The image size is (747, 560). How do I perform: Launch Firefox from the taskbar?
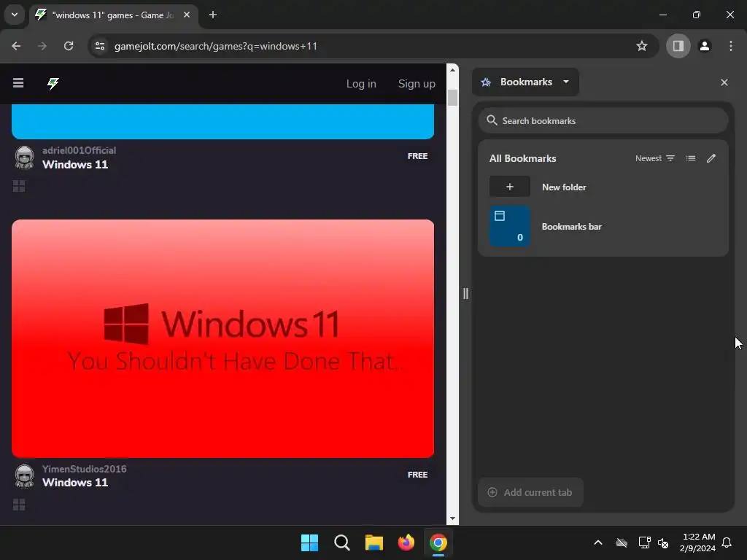tap(406, 542)
